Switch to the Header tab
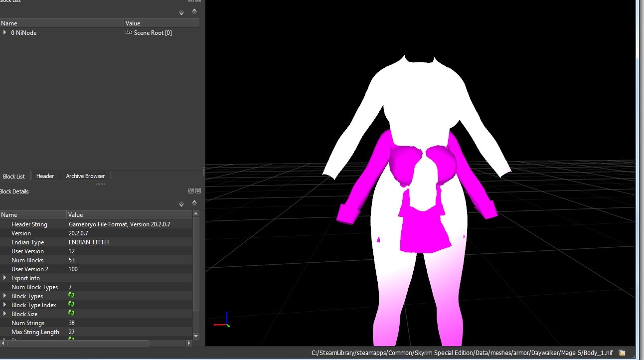 [x=45, y=176]
